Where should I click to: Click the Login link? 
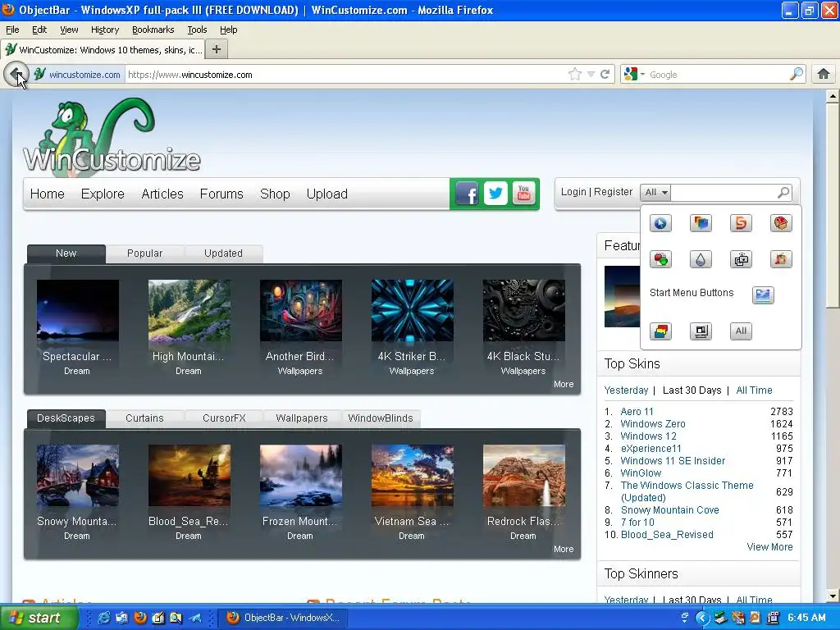[x=573, y=192]
